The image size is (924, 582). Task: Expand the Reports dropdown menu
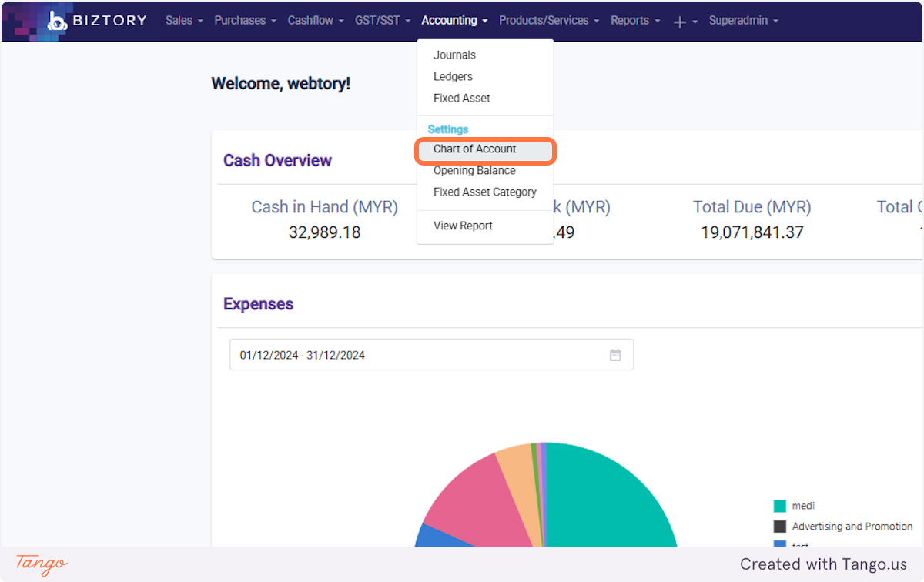(635, 21)
